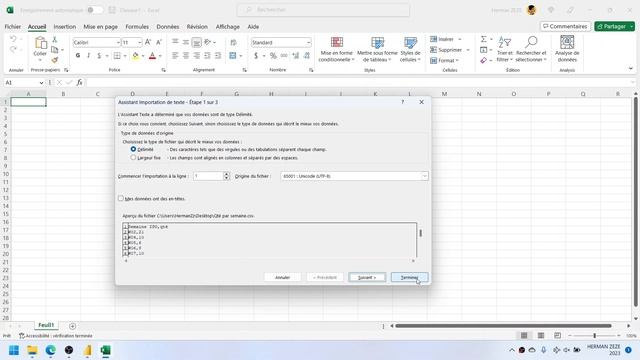This screenshot has width=640, height=360.
Task: Click the Undo arrow icon
Action: point(13,39)
